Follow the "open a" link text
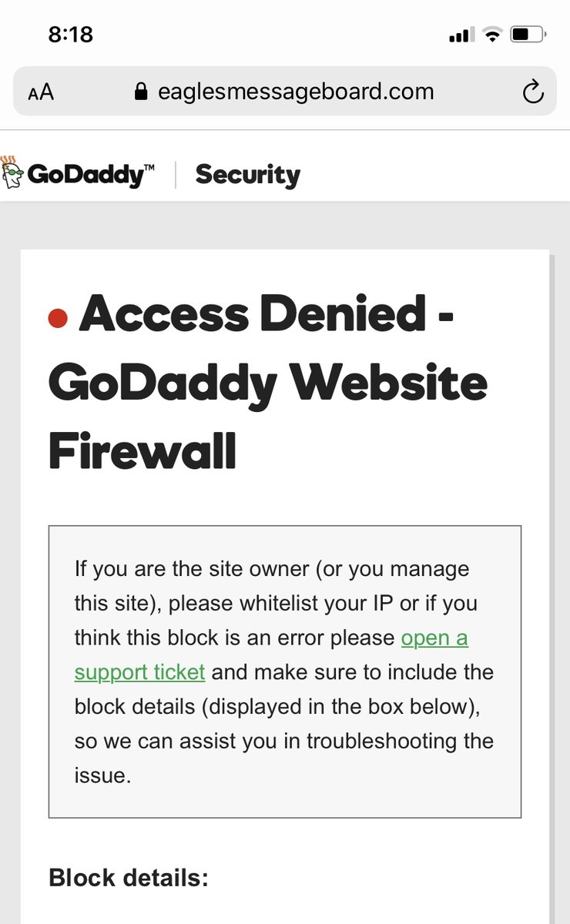Image resolution: width=570 pixels, height=924 pixels. coord(434,638)
